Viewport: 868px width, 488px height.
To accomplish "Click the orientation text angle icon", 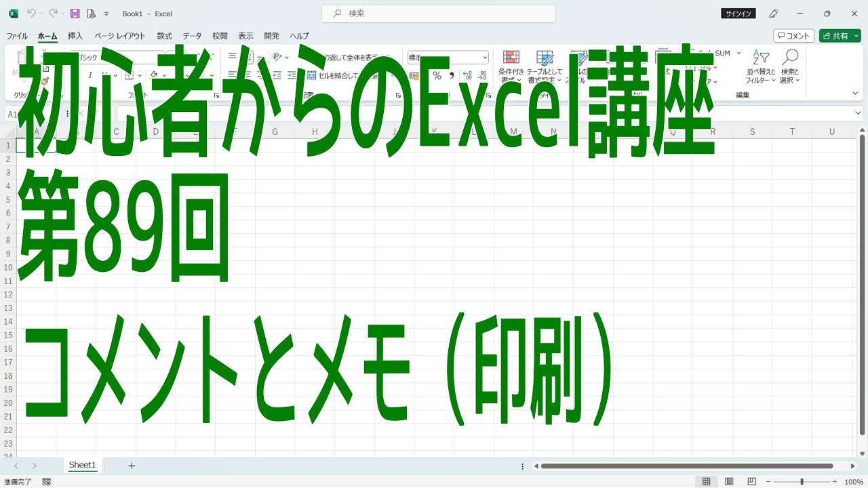I will [277, 57].
